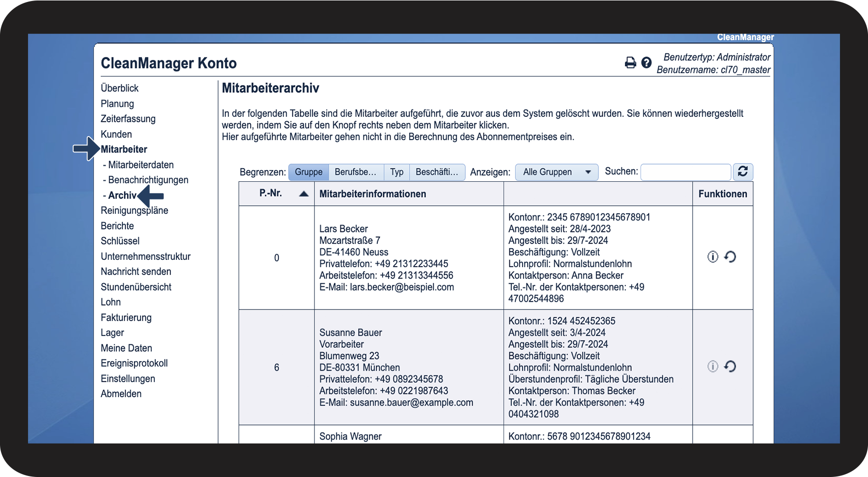Select the name Susanne Bauer

click(x=351, y=333)
